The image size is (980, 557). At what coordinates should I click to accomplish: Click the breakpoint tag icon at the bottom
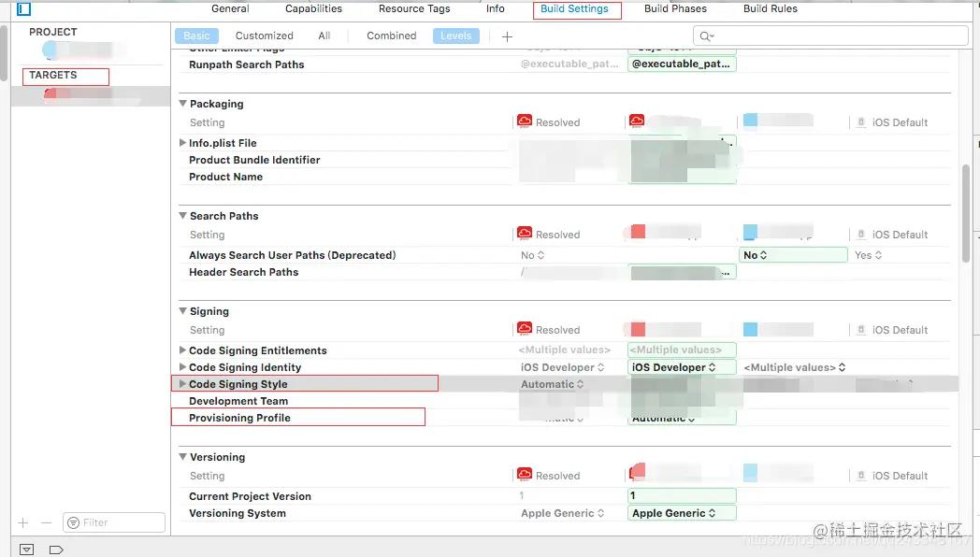56,550
